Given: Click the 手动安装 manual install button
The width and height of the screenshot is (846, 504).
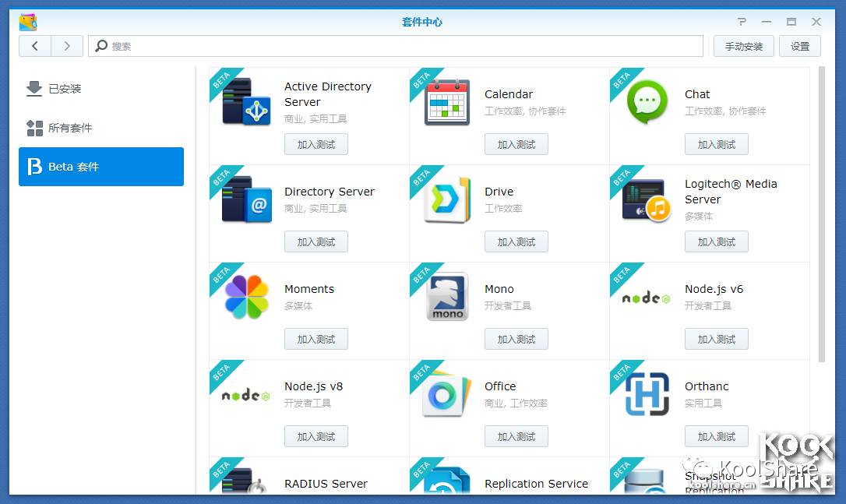Looking at the screenshot, I should (x=743, y=46).
